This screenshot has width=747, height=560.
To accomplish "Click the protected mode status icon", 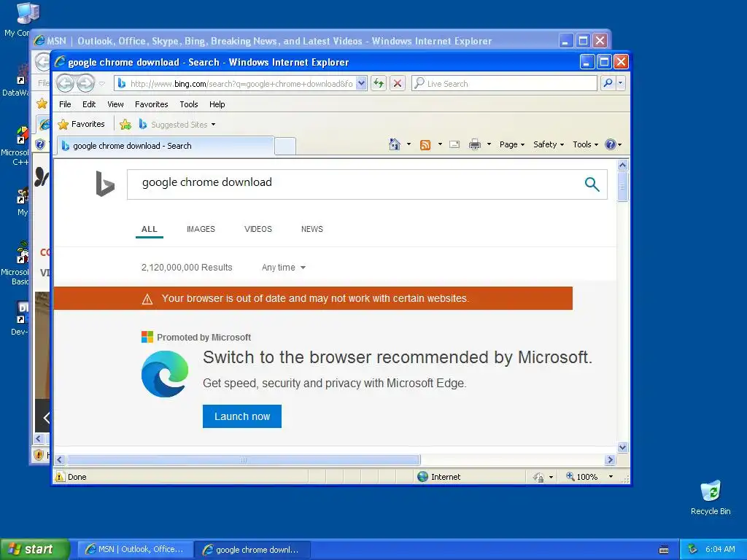I will (538, 477).
